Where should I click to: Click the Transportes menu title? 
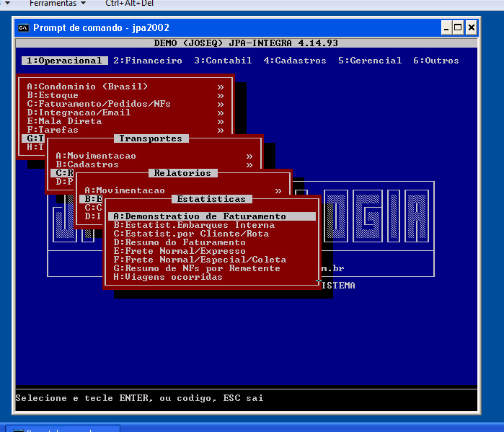tap(151, 138)
